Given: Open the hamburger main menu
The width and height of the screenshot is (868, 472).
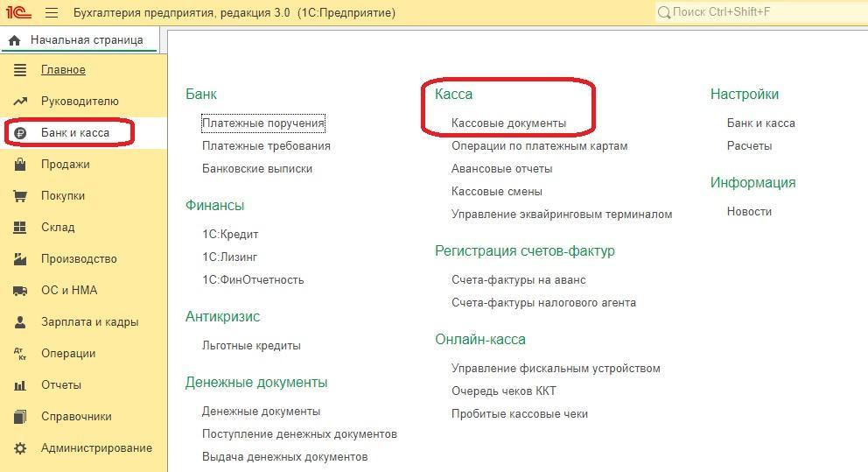Looking at the screenshot, I should pos(52,13).
